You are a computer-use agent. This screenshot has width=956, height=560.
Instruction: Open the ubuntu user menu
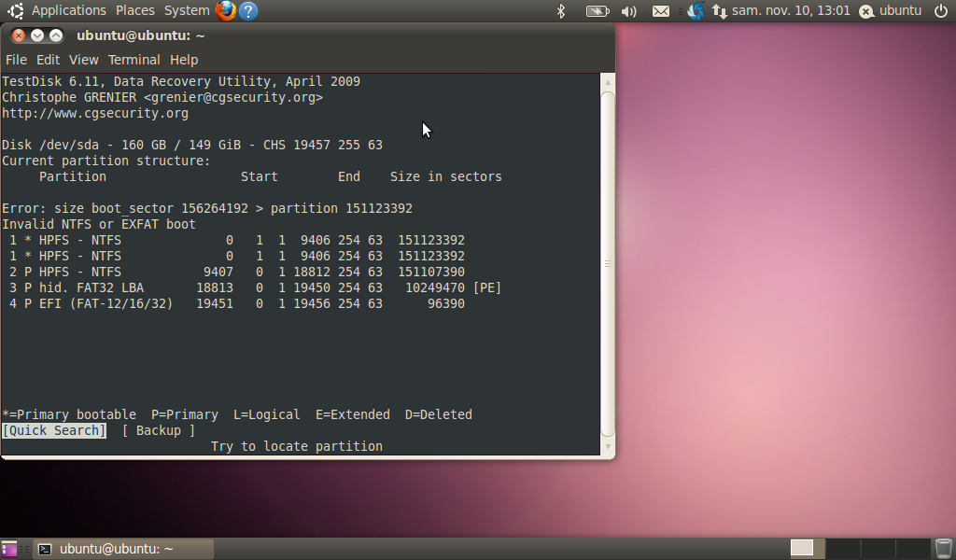click(x=890, y=10)
